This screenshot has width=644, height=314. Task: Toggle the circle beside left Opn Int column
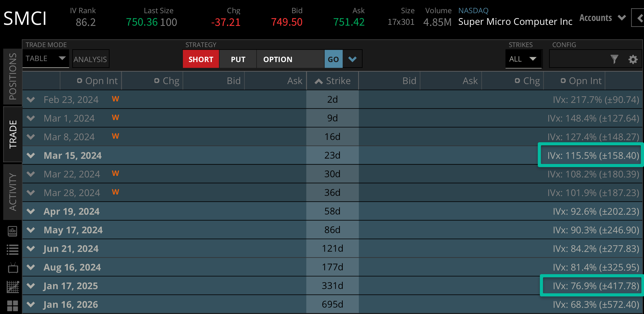80,81
